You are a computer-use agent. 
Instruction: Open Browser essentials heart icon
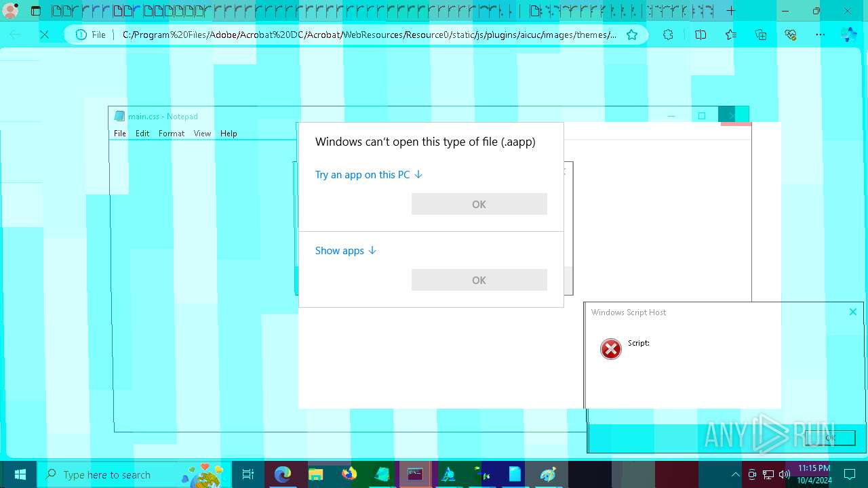tap(790, 35)
